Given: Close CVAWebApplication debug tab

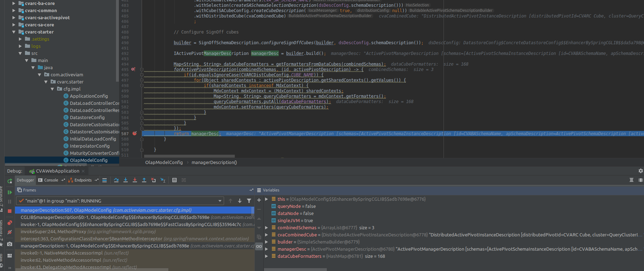Looking at the screenshot, I should click(x=83, y=171).
